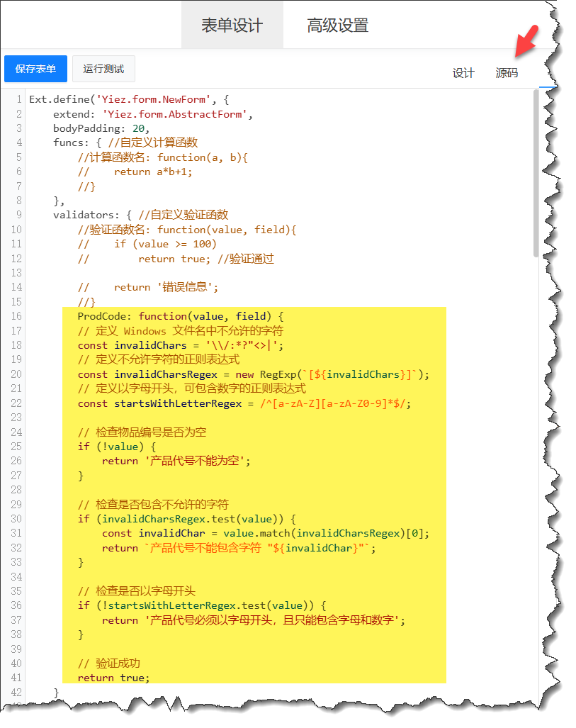Click line number 1 in the gutter

[18, 99]
